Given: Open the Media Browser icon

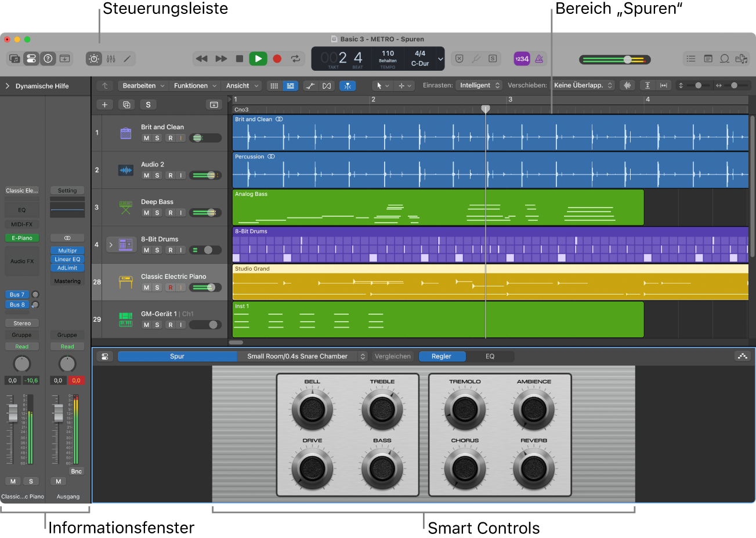Looking at the screenshot, I should [741, 59].
